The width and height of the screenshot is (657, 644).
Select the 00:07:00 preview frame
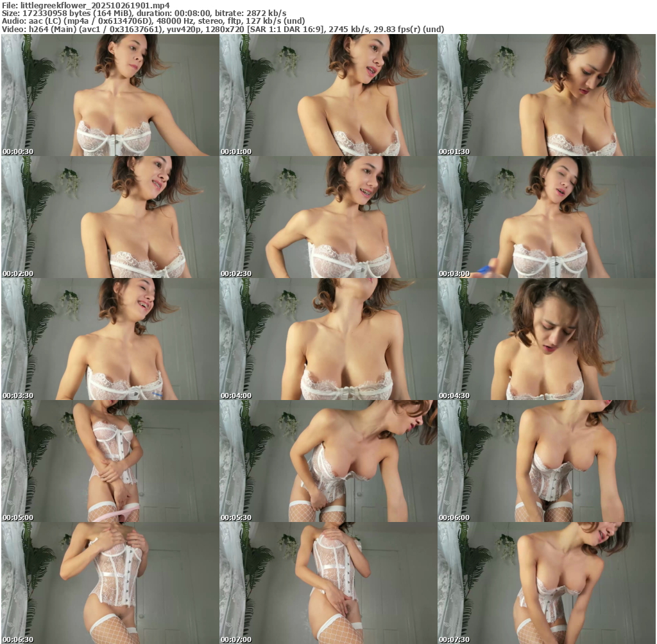tap(328, 583)
